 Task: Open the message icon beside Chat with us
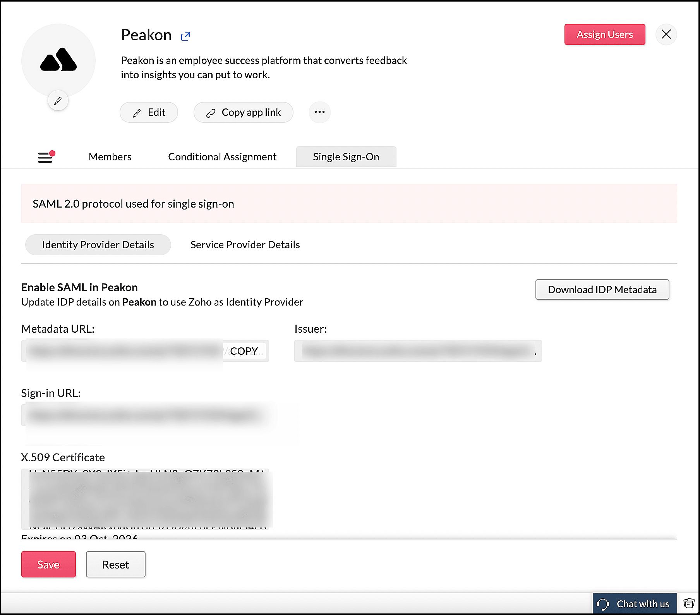click(689, 603)
